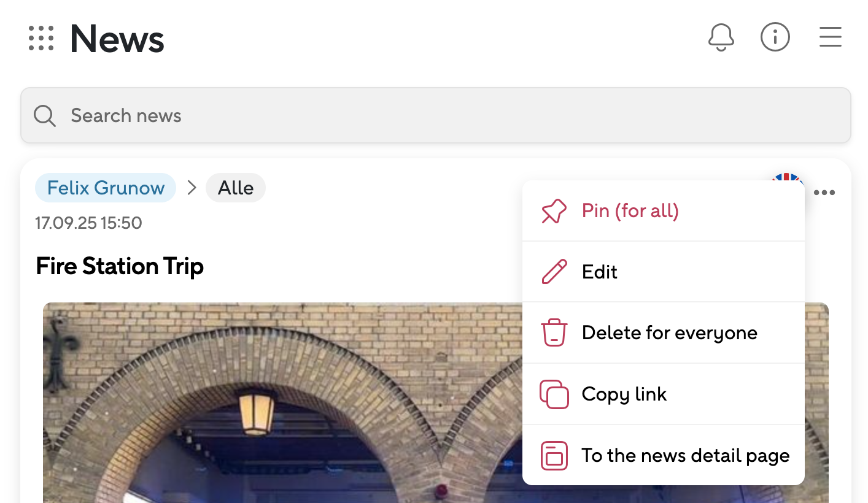Go to the news detail page
The height and width of the screenshot is (503, 868).
685,455
